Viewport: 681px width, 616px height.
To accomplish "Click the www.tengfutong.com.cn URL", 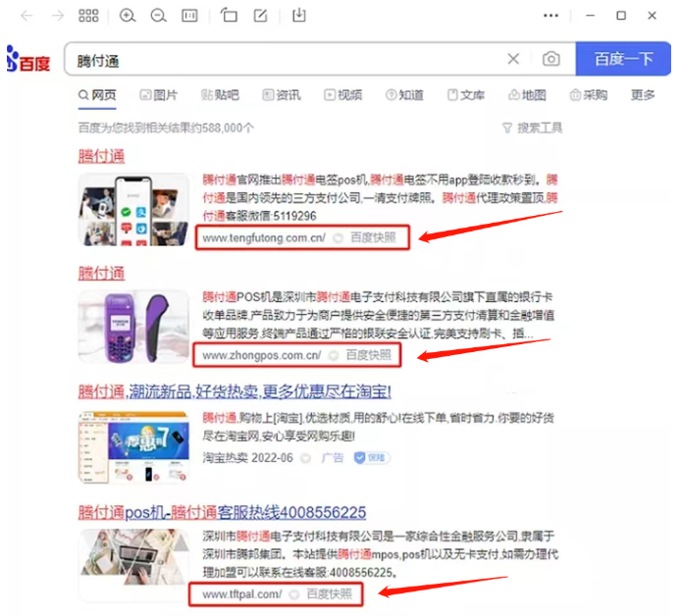I will point(264,238).
